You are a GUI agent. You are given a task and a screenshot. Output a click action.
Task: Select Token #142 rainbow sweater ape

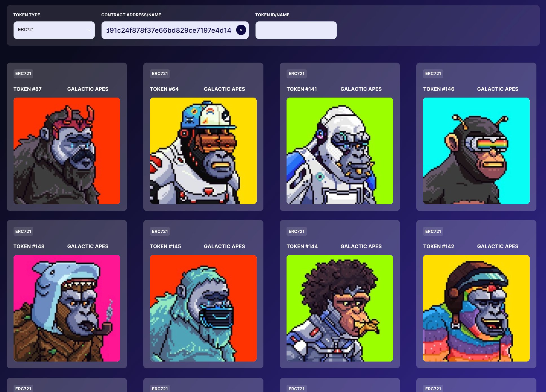tap(476, 308)
